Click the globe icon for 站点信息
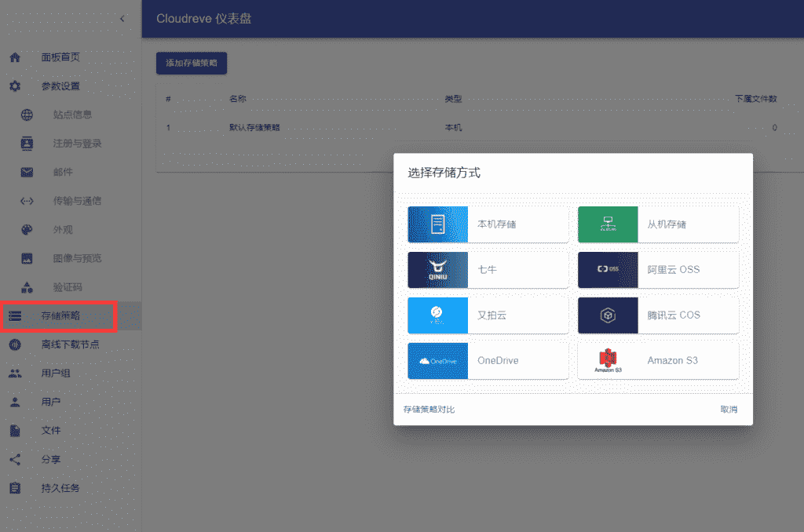This screenshot has width=804, height=532. [27, 115]
